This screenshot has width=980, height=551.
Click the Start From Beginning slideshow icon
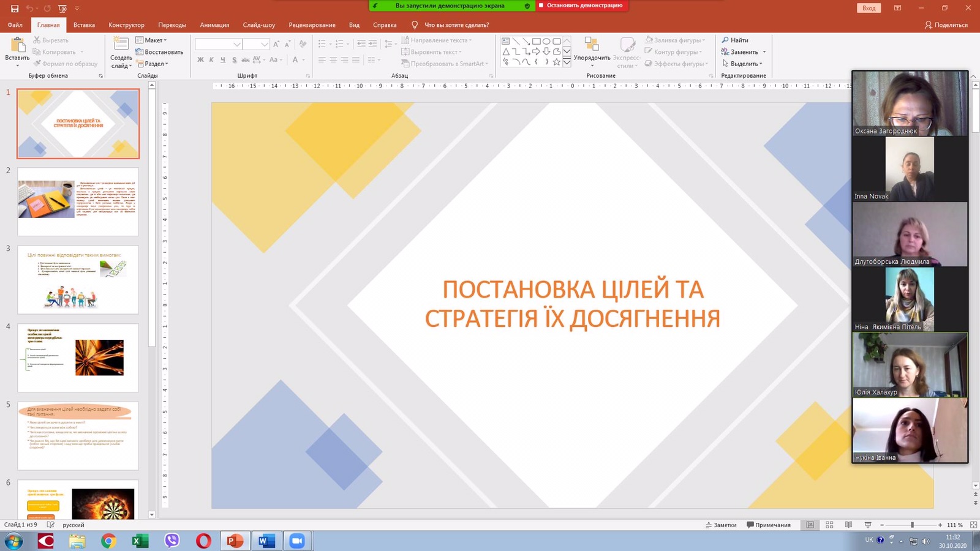point(62,9)
